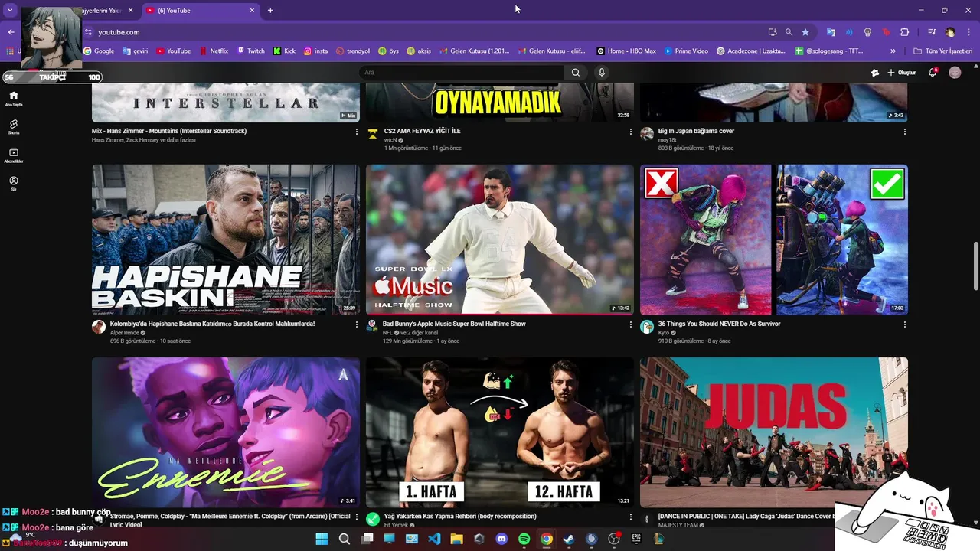Open Shorts from the left sidebar
Screen dimensions: 980x551
click(x=13, y=127)
